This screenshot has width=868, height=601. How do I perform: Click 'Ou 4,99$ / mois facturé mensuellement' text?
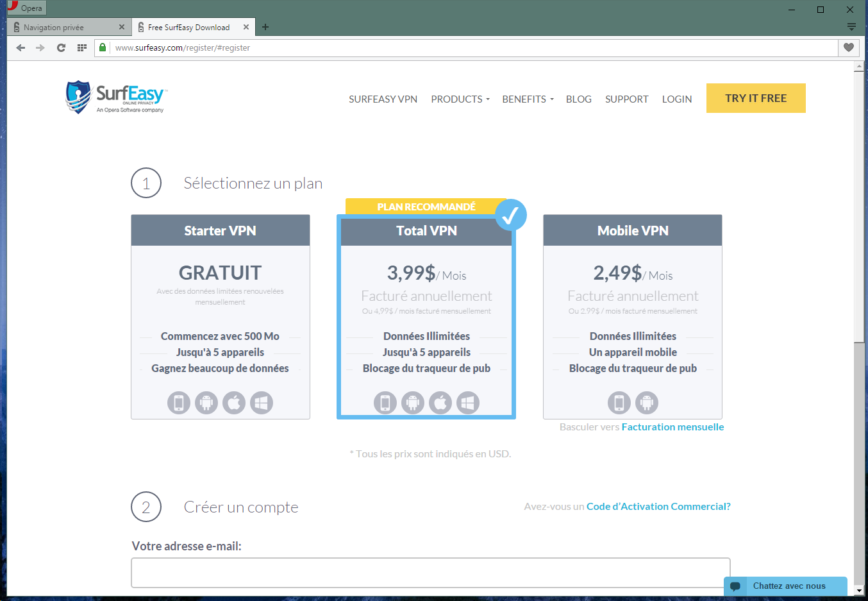pyautogui.click(x=426, y=311)
